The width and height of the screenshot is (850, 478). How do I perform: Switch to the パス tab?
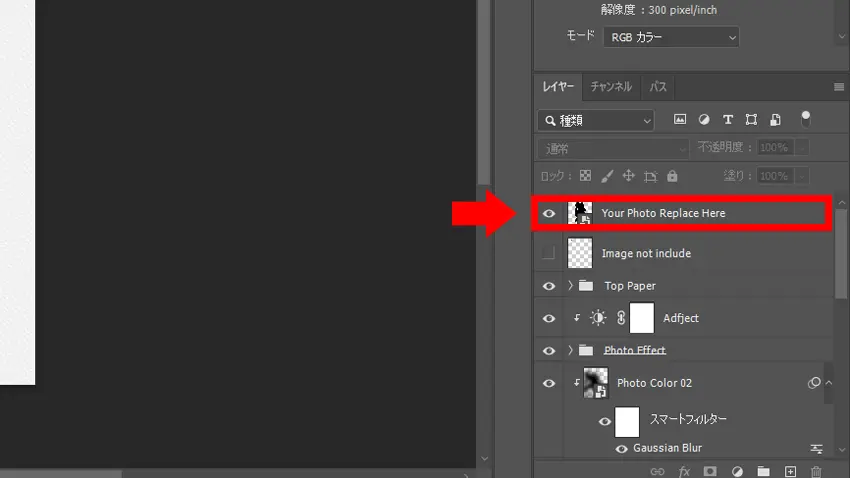point(658,87)
